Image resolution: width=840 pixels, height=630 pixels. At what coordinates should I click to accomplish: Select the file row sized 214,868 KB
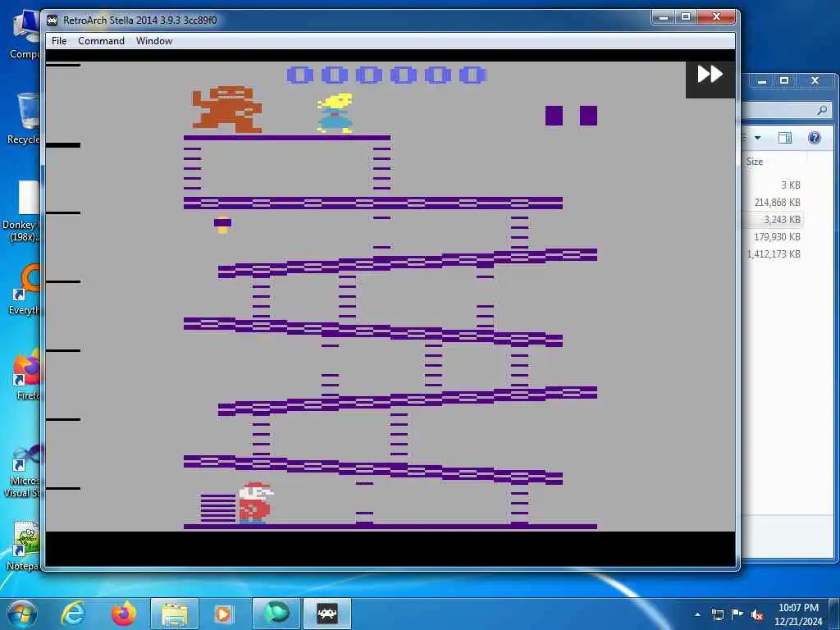pyautogui.click(x=774, y=202)
